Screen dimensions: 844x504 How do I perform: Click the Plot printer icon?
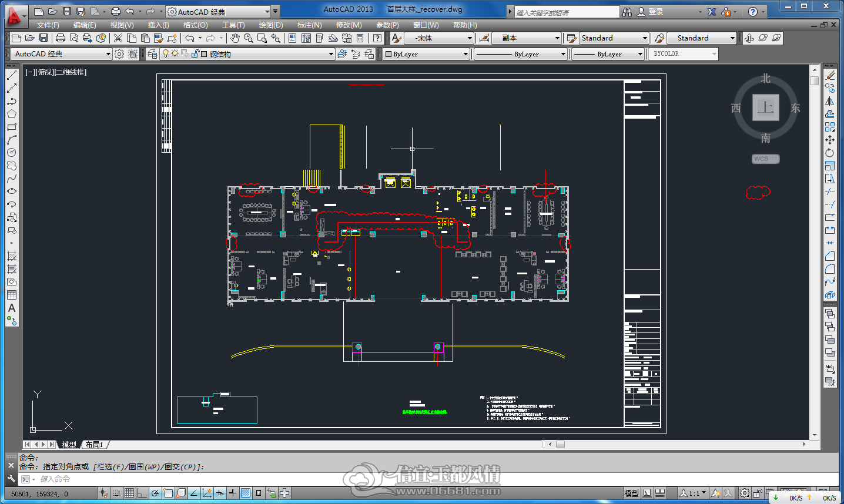60,38
